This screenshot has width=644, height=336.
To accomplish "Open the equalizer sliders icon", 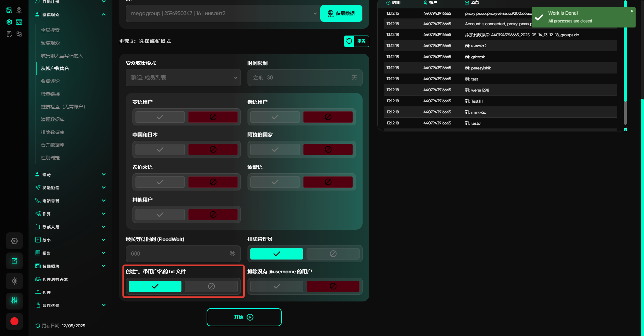I will coord(14,300).
